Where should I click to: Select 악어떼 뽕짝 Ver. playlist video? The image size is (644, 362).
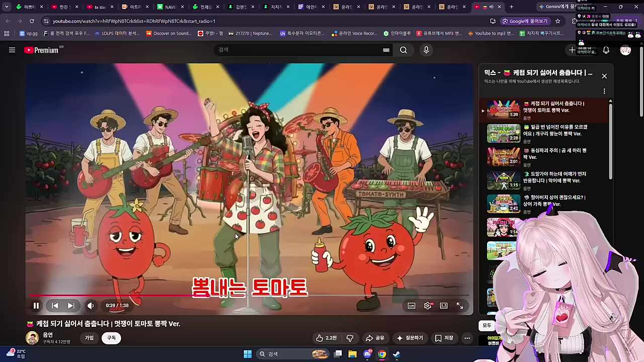[x=544, y=180]
